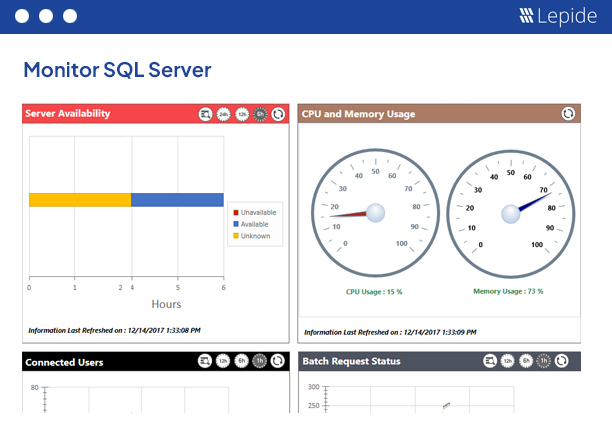Open details view in Batch Request Status
Screen dimensions: 612x430
point(490,361)
